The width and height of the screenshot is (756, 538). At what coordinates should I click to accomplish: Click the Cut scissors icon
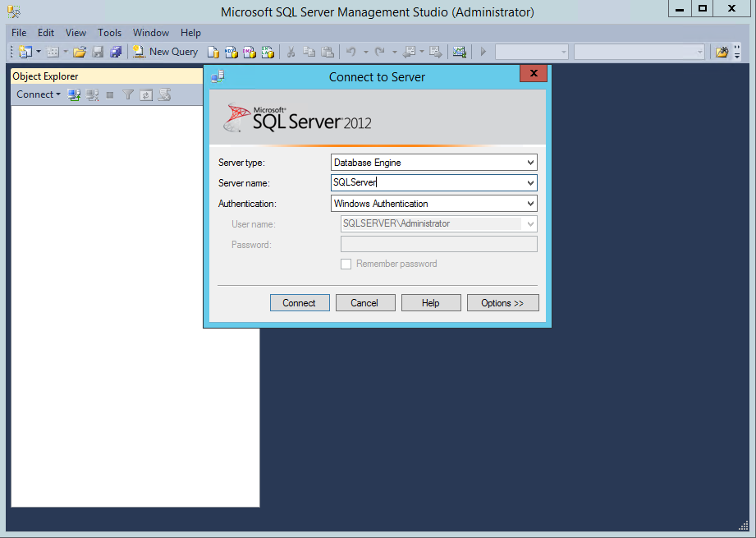tap(291, 52)
